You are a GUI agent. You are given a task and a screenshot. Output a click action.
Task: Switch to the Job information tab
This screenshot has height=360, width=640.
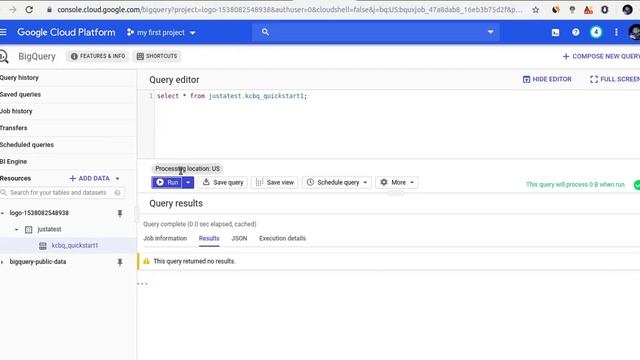pos(165,238)
